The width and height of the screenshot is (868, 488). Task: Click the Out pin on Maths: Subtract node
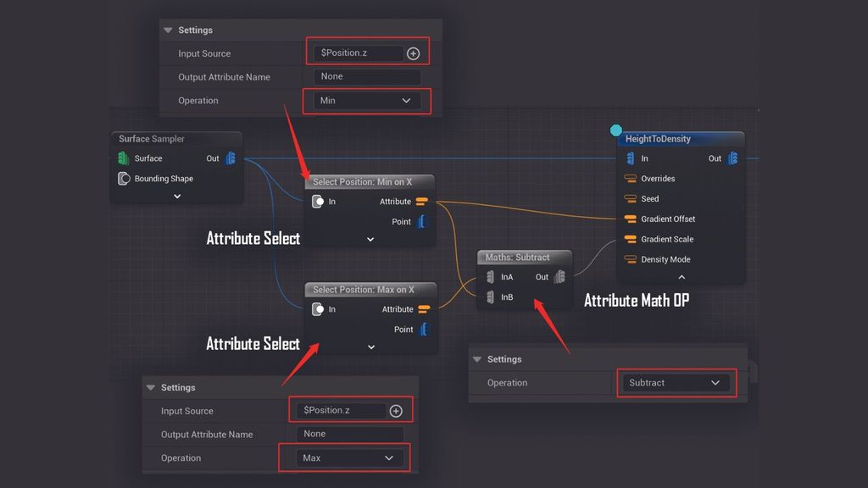(559, 277)
